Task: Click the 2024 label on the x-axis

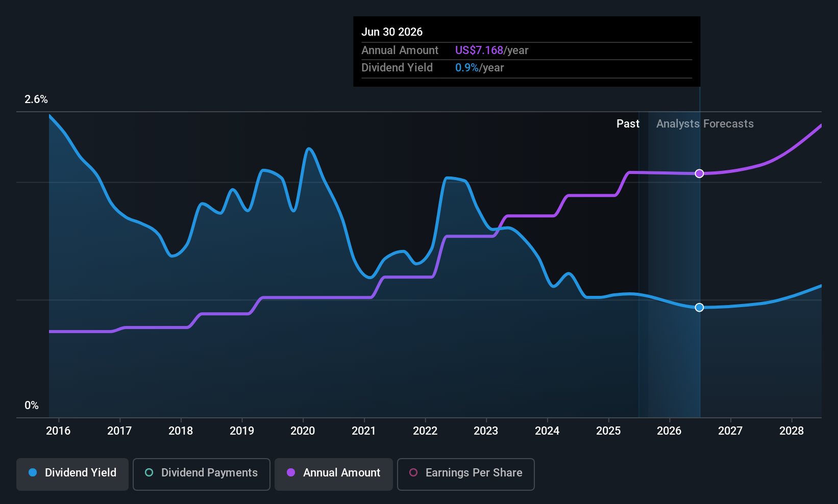Action: (547, 431)
